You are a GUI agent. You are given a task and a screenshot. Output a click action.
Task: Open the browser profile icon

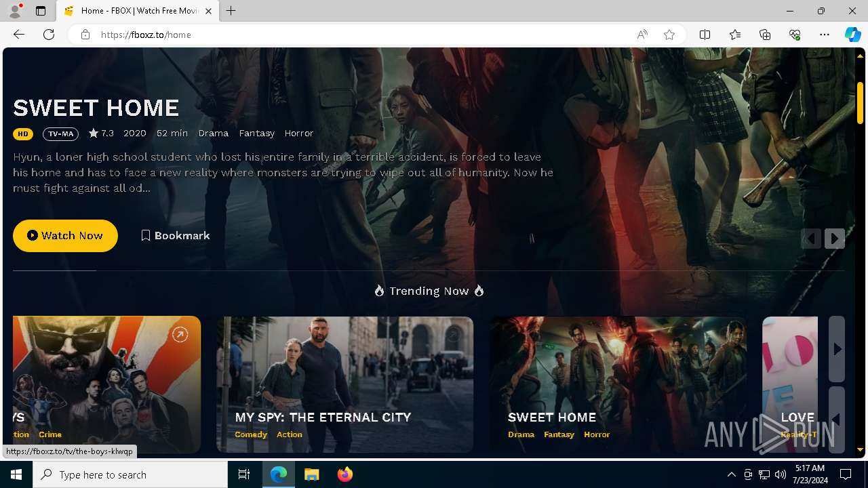click(15, 11)
